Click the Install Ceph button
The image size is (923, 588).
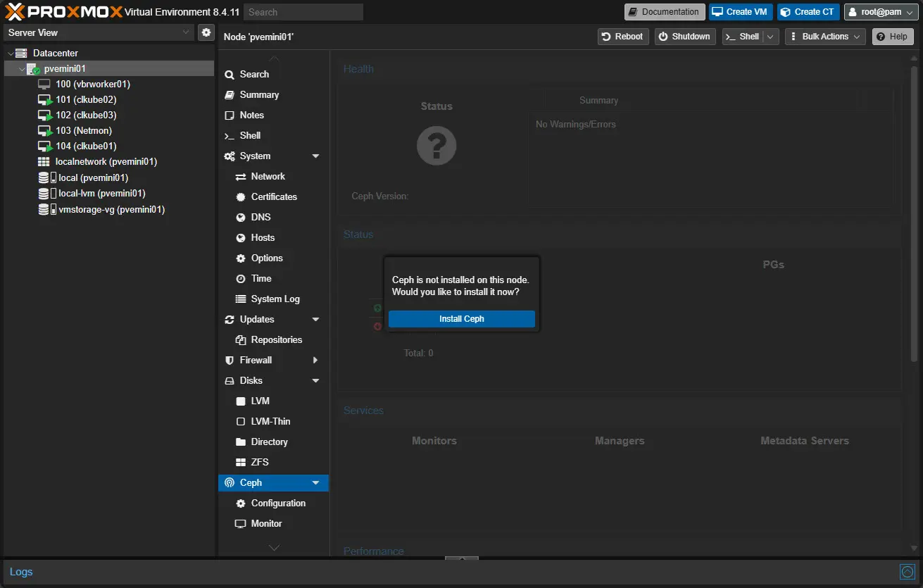coord(461,319)
